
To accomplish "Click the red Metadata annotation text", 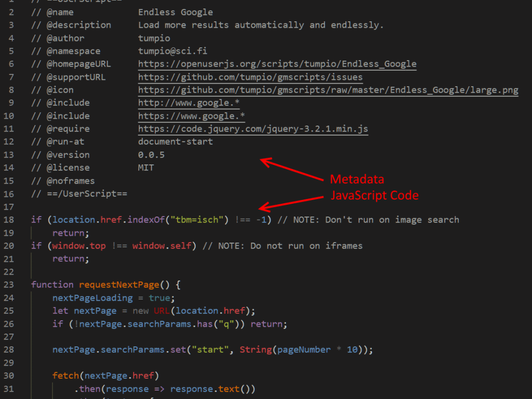I will (x=356, y=179).
